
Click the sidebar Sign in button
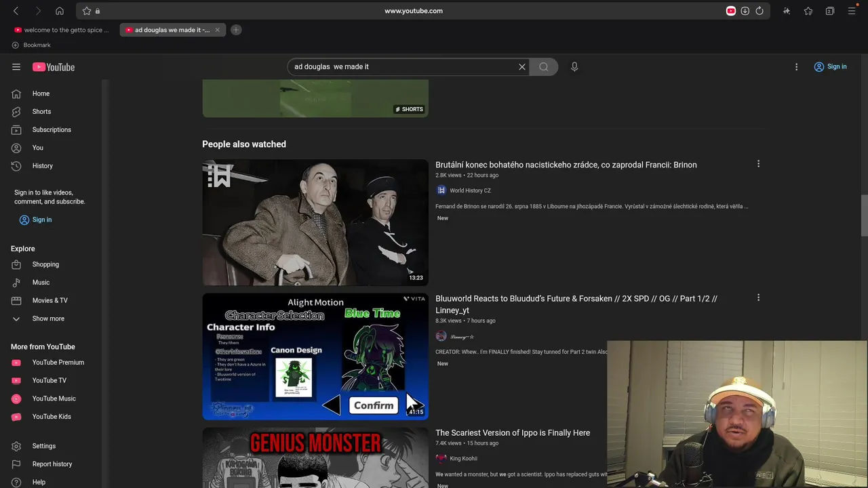35,220
